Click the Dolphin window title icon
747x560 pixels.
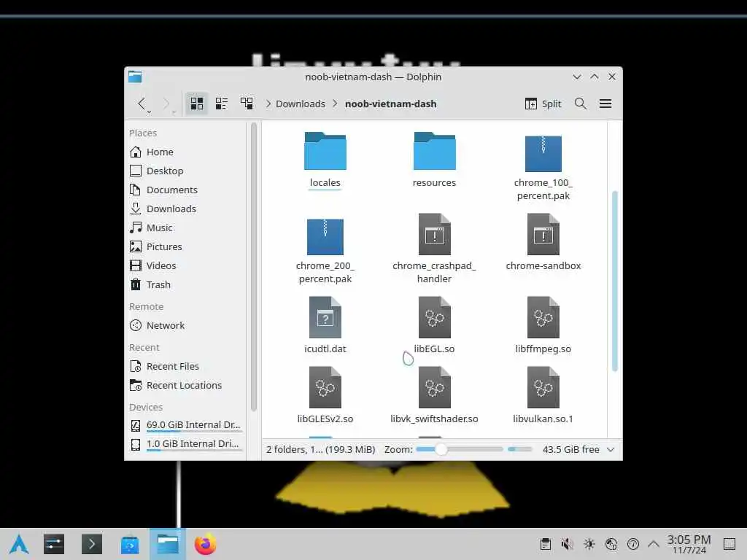pyautogui.click(x=135, y=77)
